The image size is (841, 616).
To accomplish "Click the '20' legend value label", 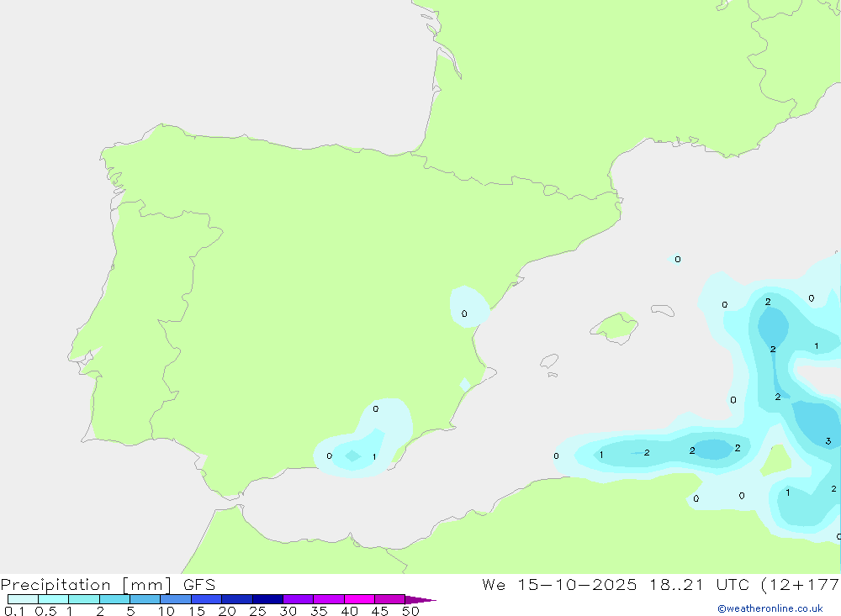I will 227,611.
